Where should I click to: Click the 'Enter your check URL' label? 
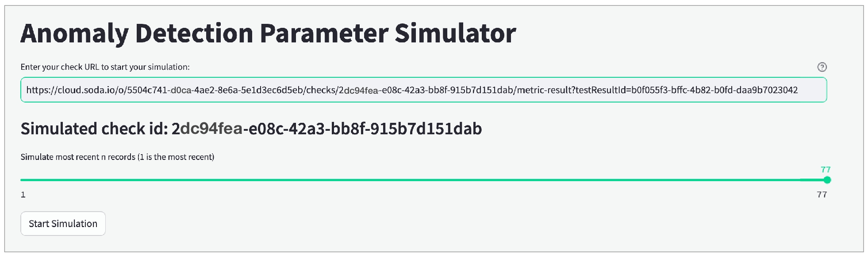(105, 67)
